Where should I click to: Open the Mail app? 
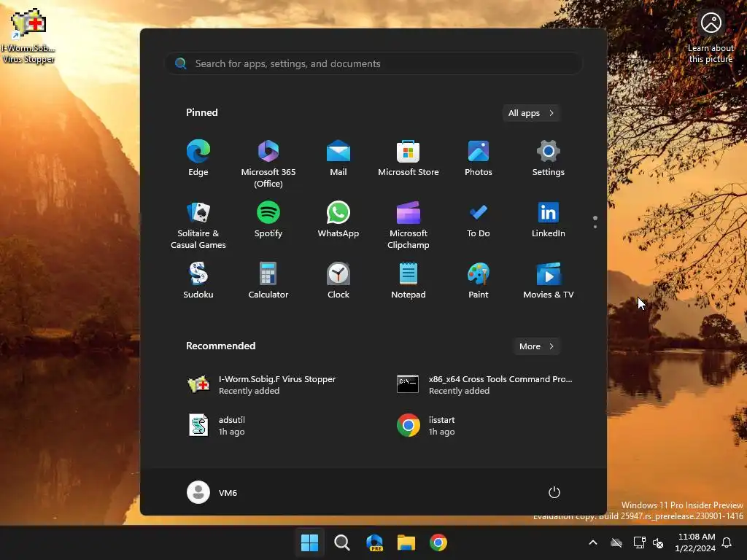click(338, 158)
